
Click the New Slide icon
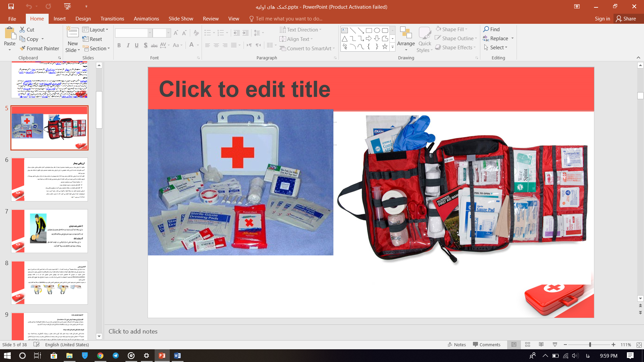click(x=73, y=32)
